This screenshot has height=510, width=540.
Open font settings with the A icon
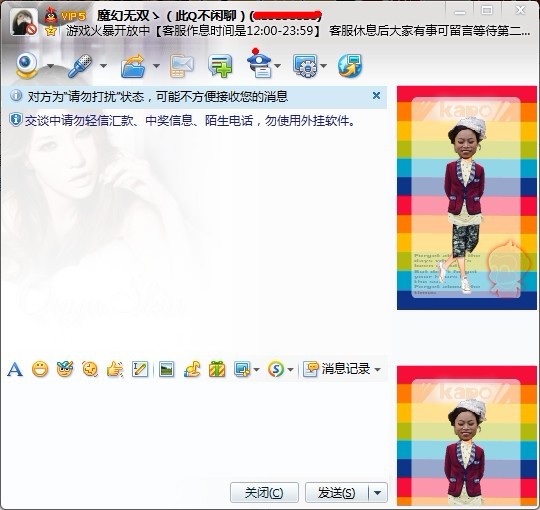15,370
